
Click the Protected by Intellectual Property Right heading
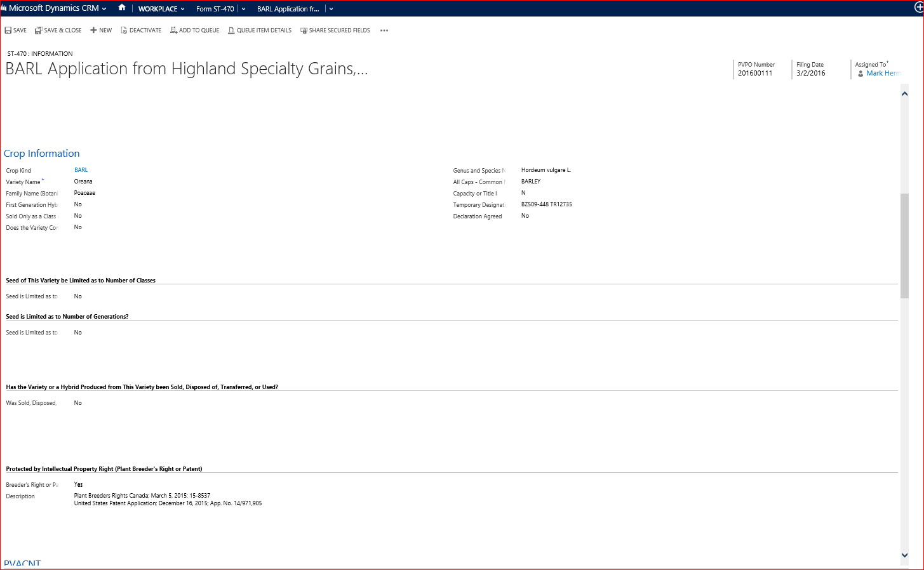pos(104,469)
